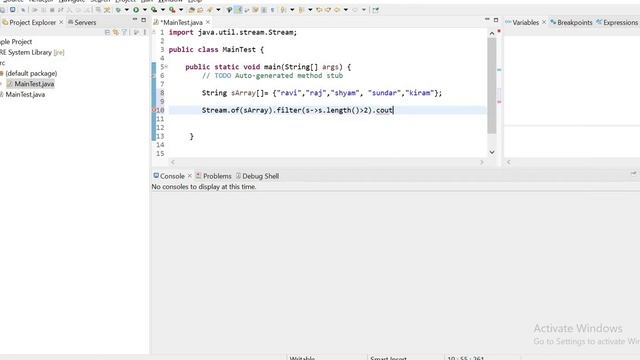Open the Debug Shell tab
640x360 pixels.
click(x=258, y=176)
